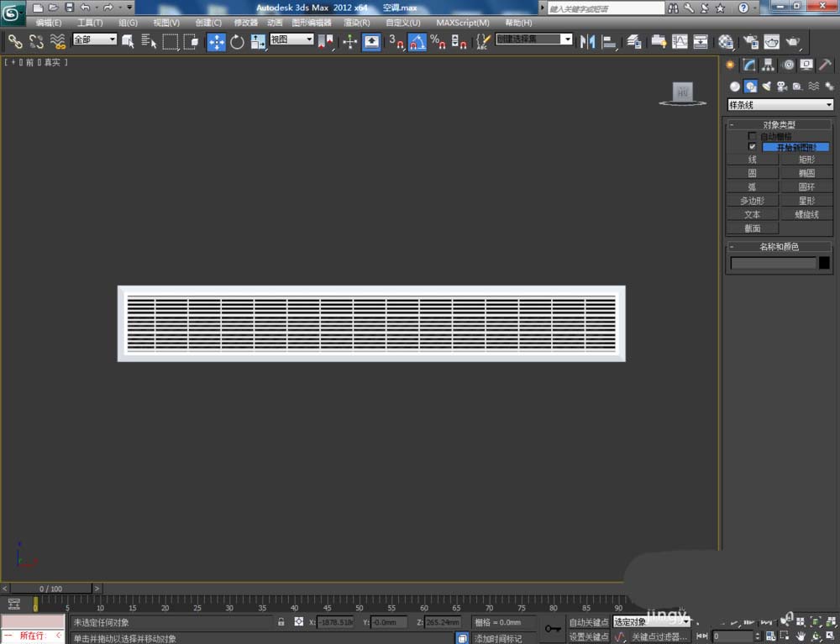Toggle Angle Snap

click(x=417, y=42)
